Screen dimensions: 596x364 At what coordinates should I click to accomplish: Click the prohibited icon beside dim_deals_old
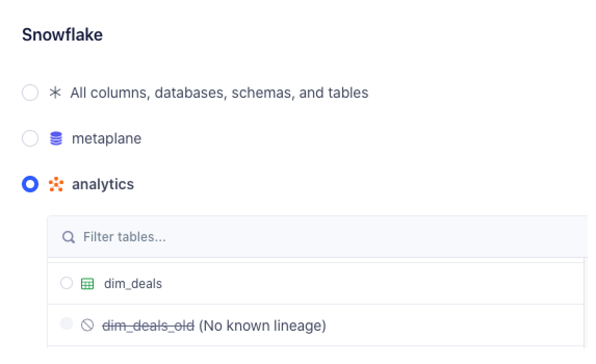pyautogui.click(x=87, y=326)
